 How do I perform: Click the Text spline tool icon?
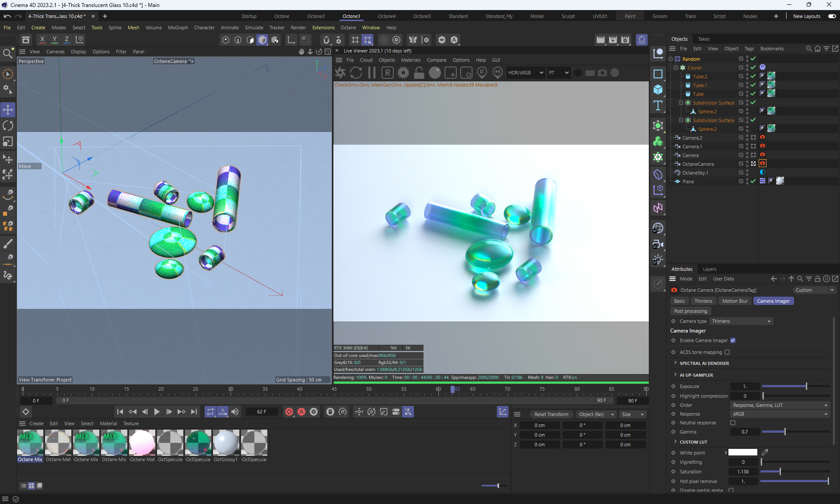click(658, 105)
